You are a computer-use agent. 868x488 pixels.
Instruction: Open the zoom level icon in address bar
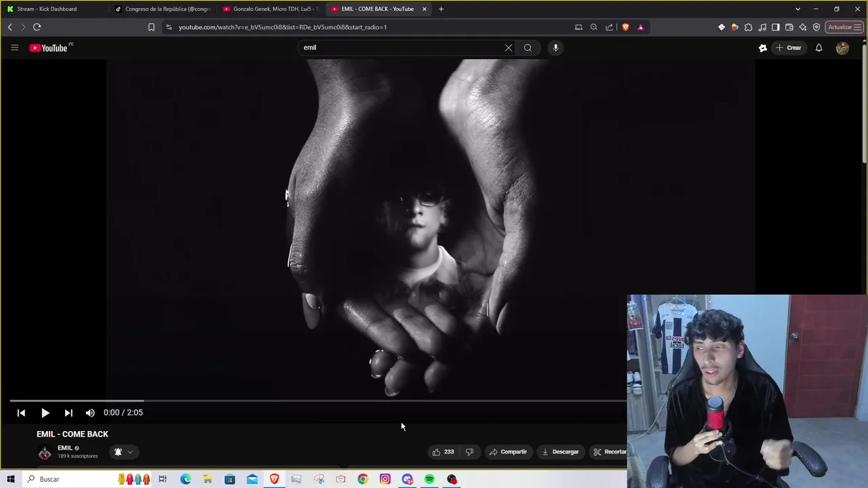(594, 27)
